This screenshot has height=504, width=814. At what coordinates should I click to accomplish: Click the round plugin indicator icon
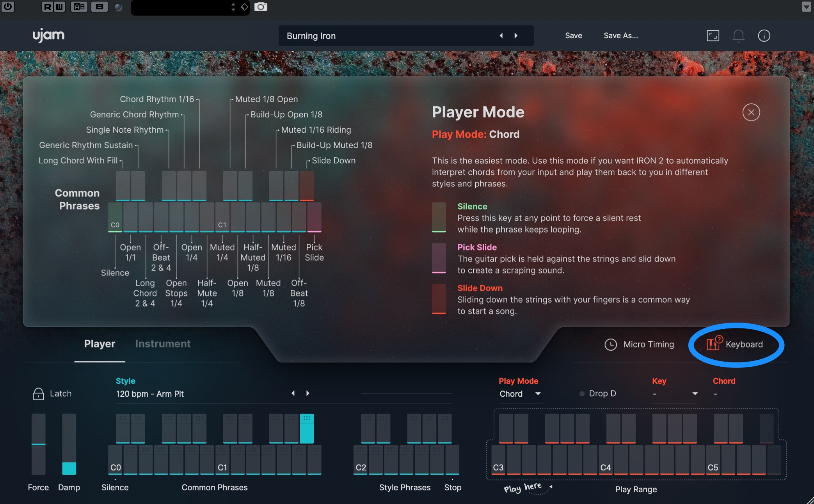click(118, 7)
